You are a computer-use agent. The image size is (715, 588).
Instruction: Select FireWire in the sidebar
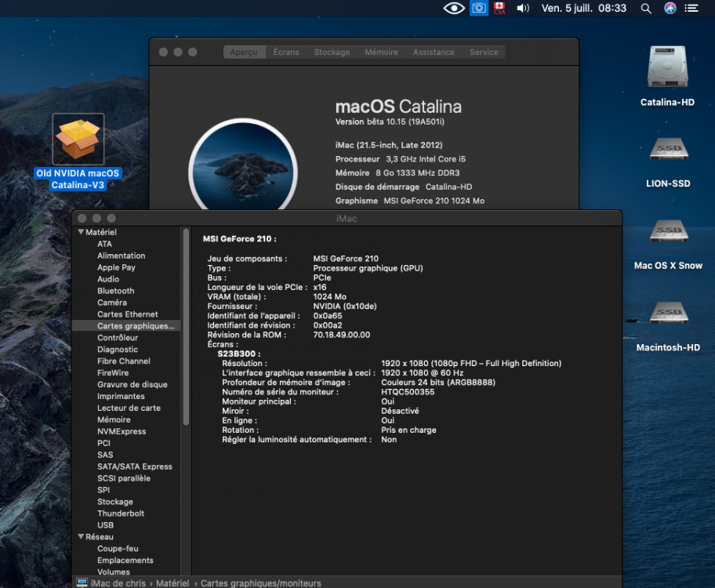click(113, 372)
